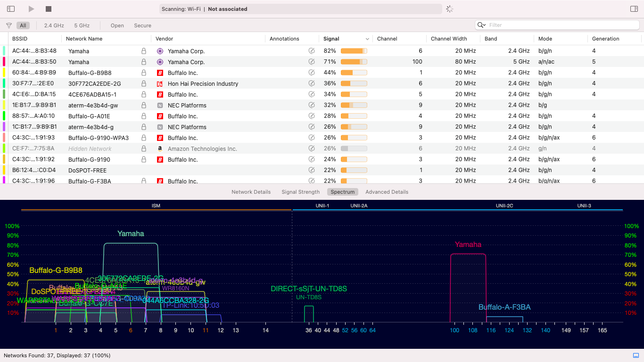Show only Open networks
Screen dimensions: 644x362
(117, 25)
